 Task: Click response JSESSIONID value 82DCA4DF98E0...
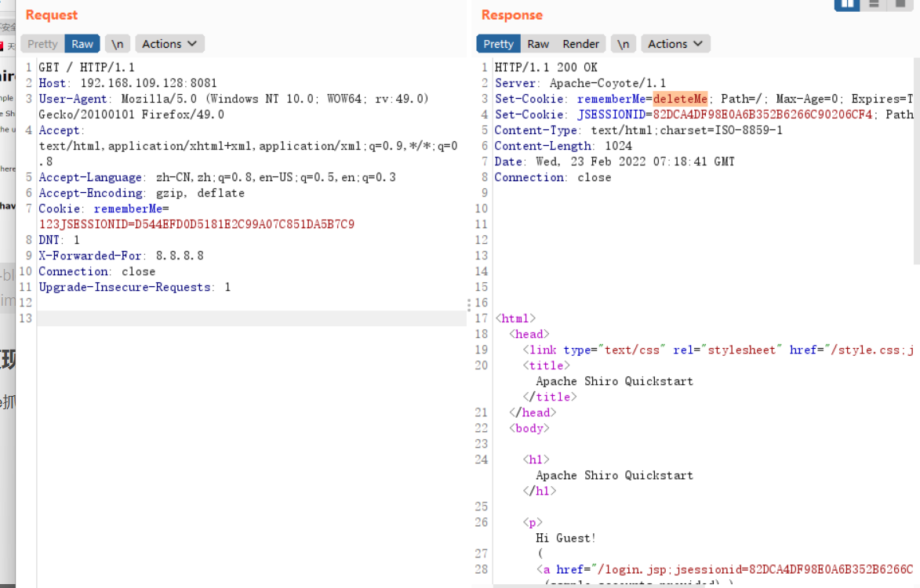tap(762, 115)
